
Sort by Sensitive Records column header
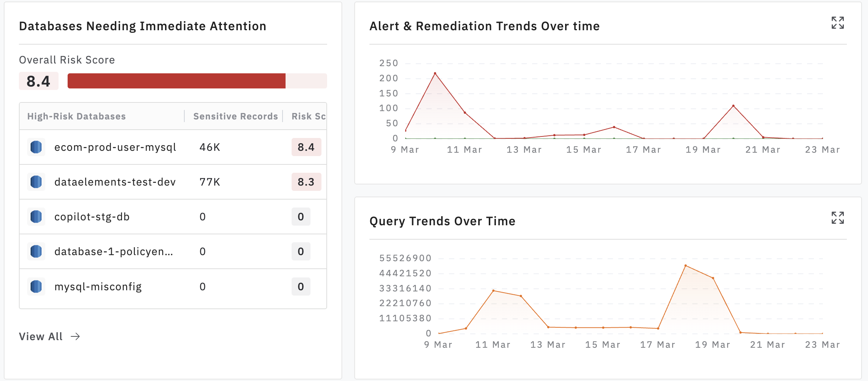235,116
